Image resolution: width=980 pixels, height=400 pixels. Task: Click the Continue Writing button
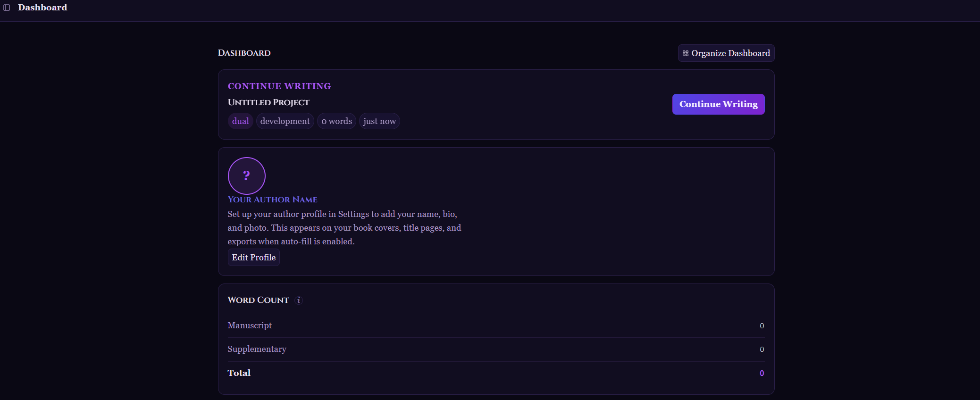click(718, 104)
